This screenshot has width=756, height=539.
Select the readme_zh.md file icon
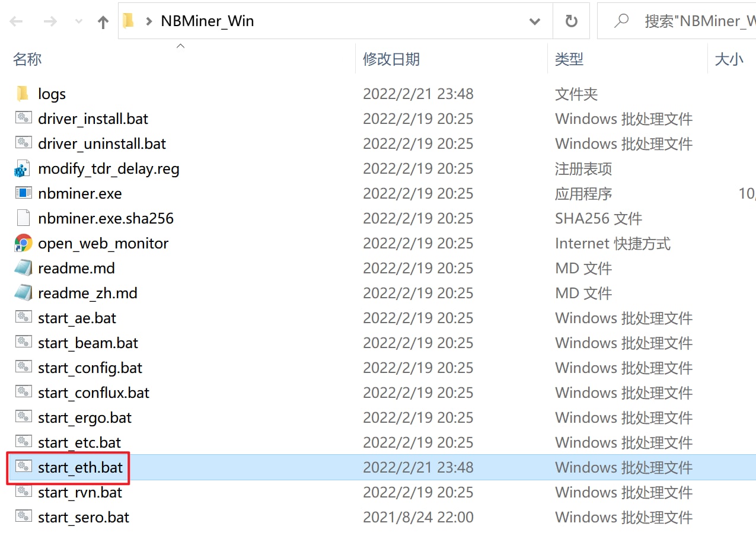coord(23,293)
